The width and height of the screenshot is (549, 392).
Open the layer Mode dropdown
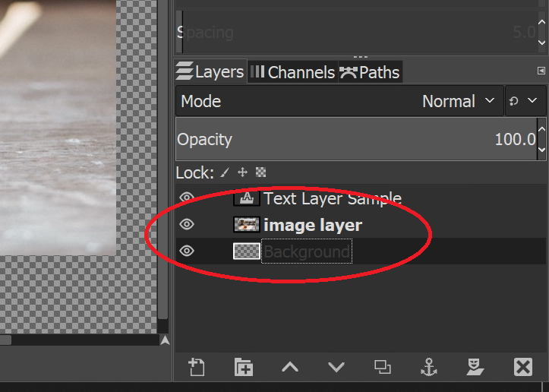[339, 101]
